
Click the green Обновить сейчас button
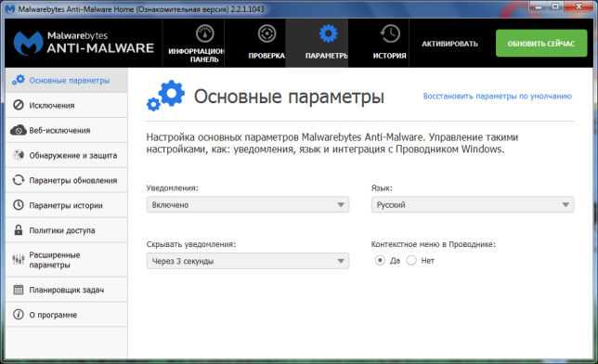541,43
